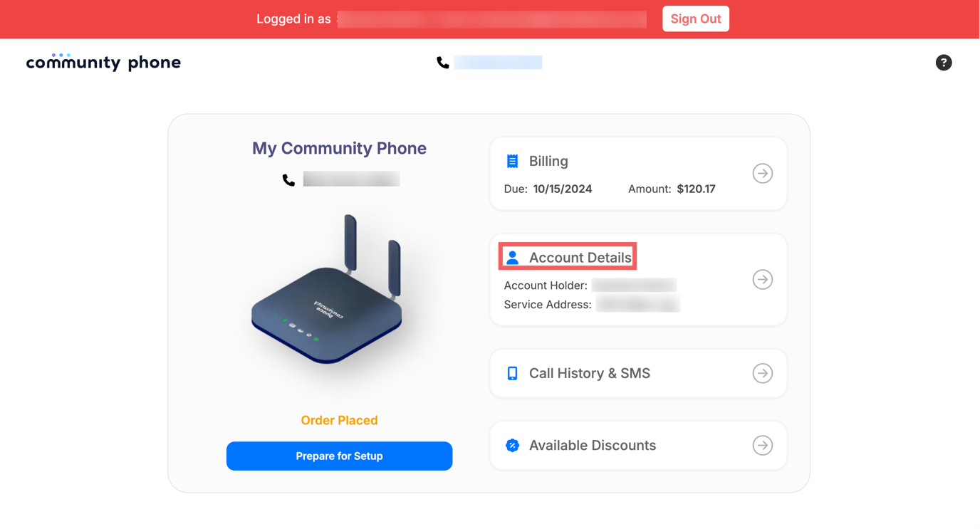Click the Call History & SMS phone icon
The width and height of the screenshot is (980, 529).
[513, 373]
